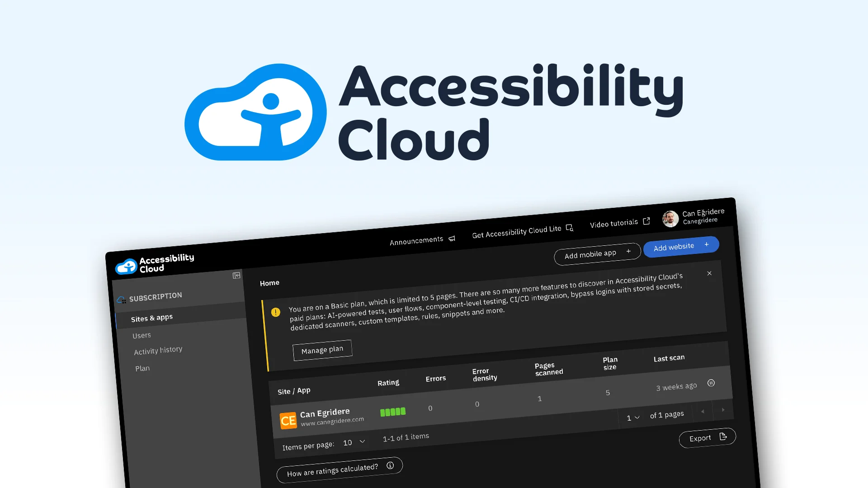Click the '1-1 of 1 items' text
This screenshot has height=488, width=868.
click(x=406, y=437)
